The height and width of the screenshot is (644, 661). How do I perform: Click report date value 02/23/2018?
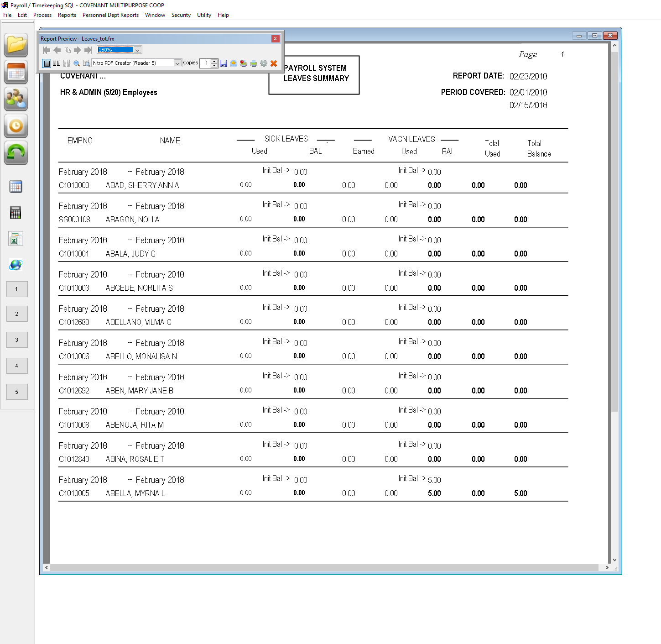(528, 76)
